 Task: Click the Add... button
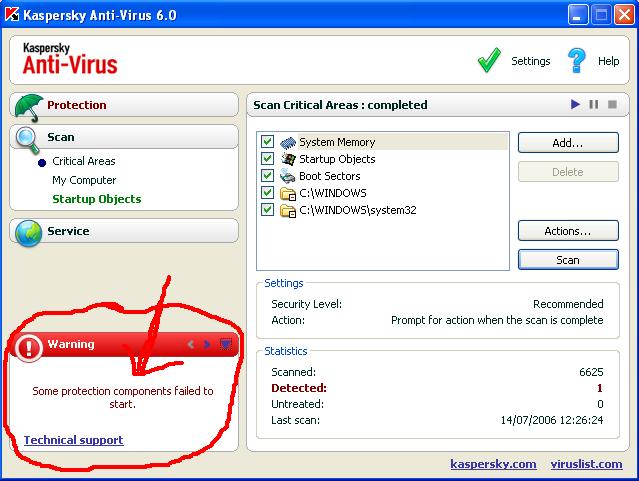tap(568, 143)
